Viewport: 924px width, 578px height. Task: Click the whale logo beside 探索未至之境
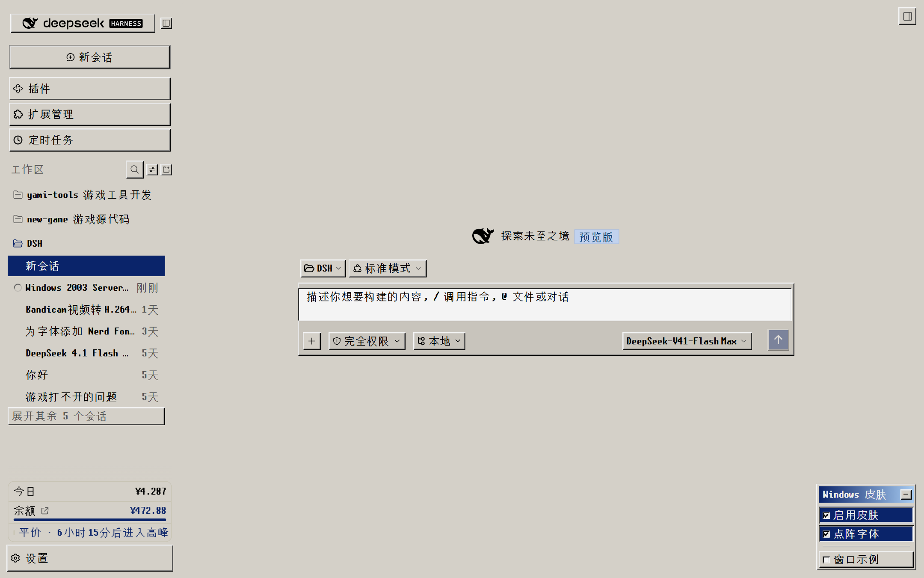click(483, 236)
